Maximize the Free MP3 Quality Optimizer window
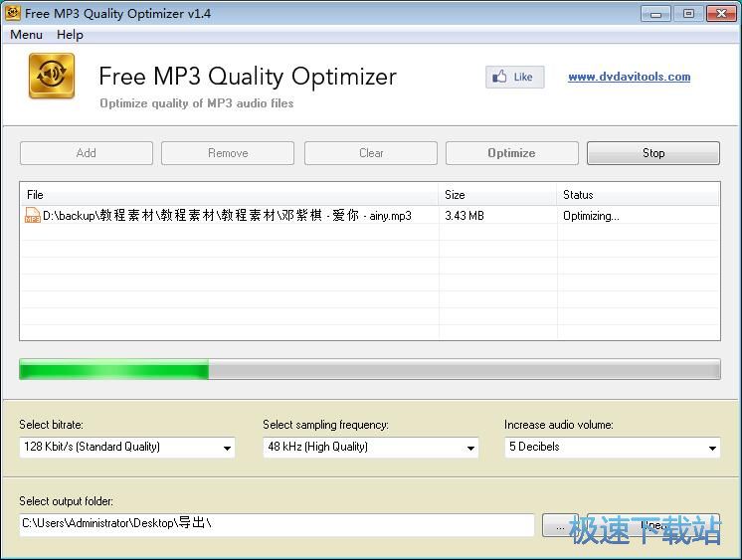Screen dimensions: 742x560 [x=688, y=13]
